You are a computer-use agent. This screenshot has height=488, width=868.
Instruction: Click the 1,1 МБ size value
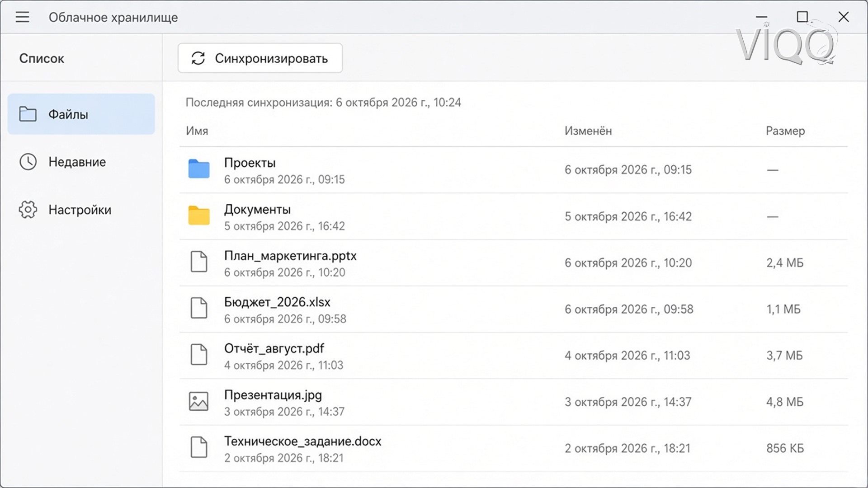[783, 310]
